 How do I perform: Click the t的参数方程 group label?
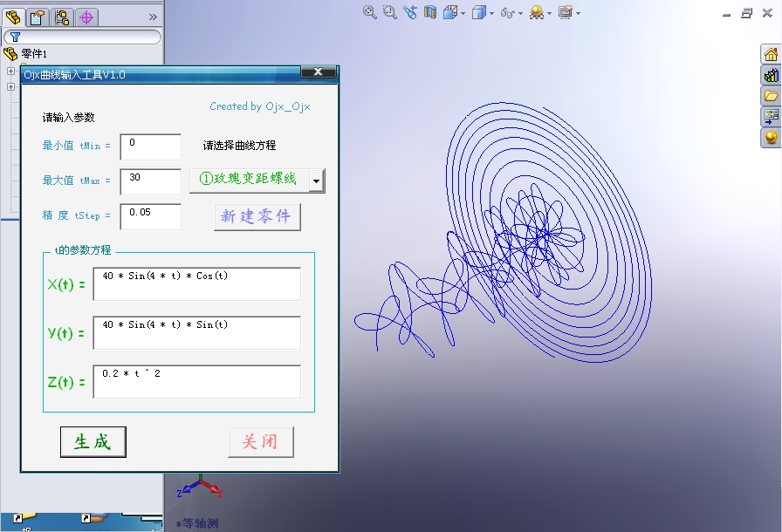click(83, 250)
